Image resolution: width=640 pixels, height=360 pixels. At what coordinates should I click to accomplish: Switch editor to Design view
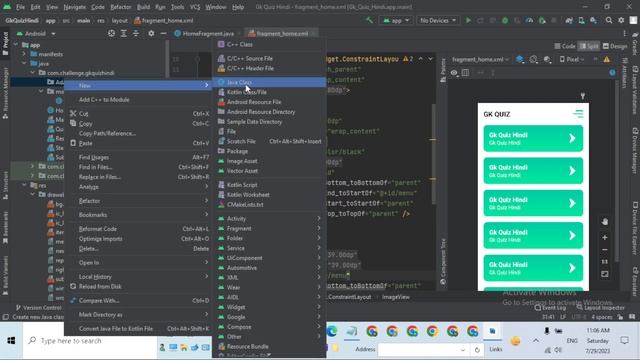coord(615,46)
